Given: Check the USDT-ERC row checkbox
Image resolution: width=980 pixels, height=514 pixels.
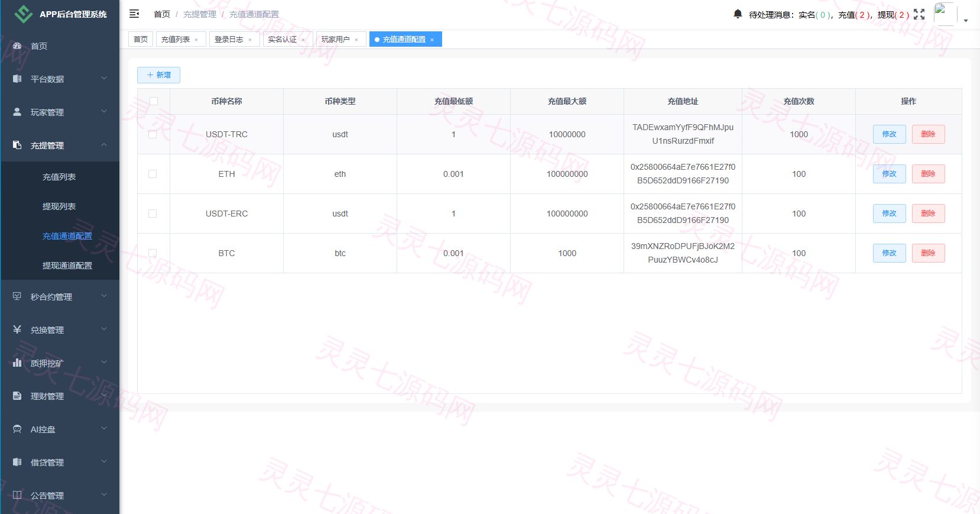Looking at the screenshot, I should tap(152, 214).
